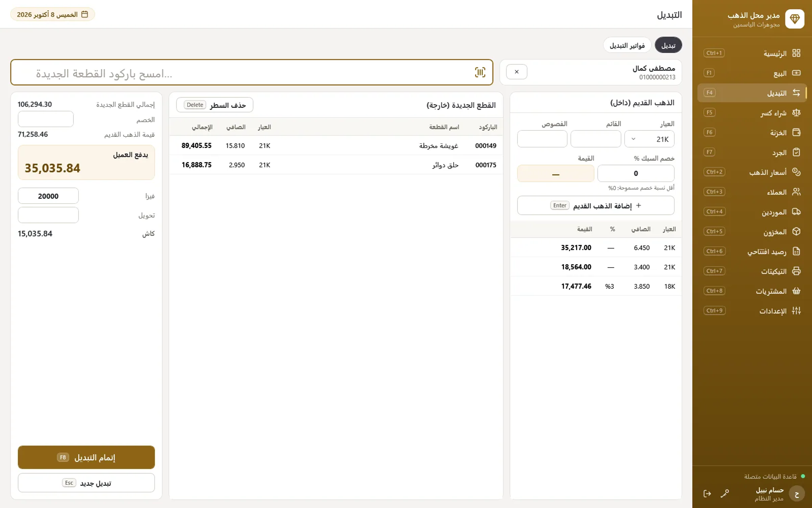
Task: Click حذف السطر delete button
Action: point(215,105)
